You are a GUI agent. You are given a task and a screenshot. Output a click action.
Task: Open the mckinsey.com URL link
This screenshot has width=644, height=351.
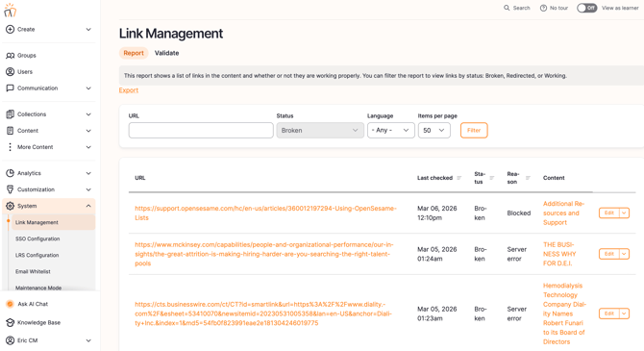(x=264, y=254)
